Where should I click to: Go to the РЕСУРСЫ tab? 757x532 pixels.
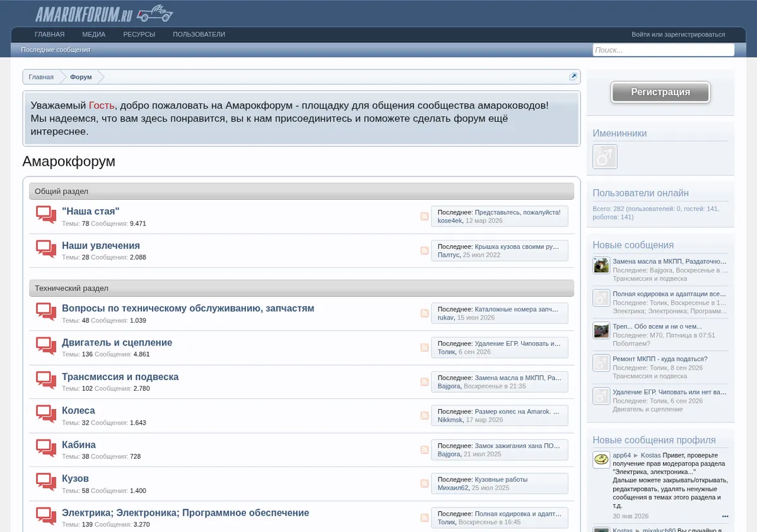(139, 35)
